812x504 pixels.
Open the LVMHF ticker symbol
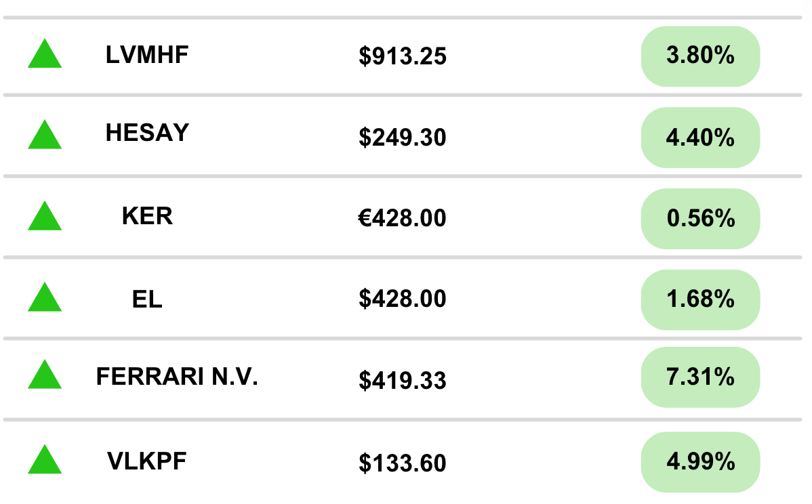(147, 56)
